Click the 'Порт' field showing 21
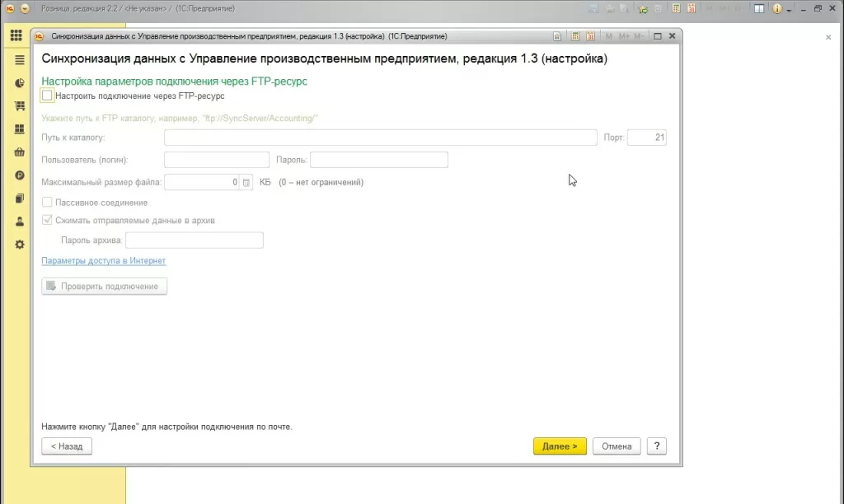 647,138
